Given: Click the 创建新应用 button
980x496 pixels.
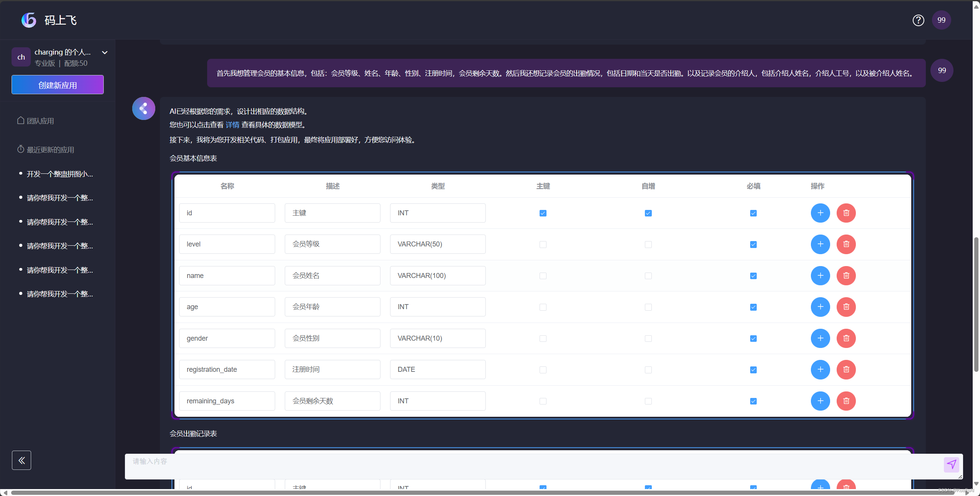Looking at the screenshot, I should pos(58,85).
